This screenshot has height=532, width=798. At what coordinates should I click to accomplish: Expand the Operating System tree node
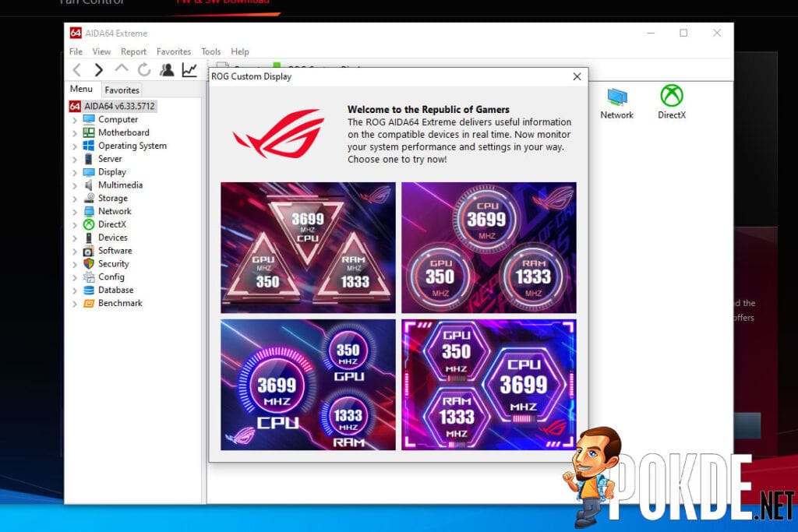coord(75,146)
